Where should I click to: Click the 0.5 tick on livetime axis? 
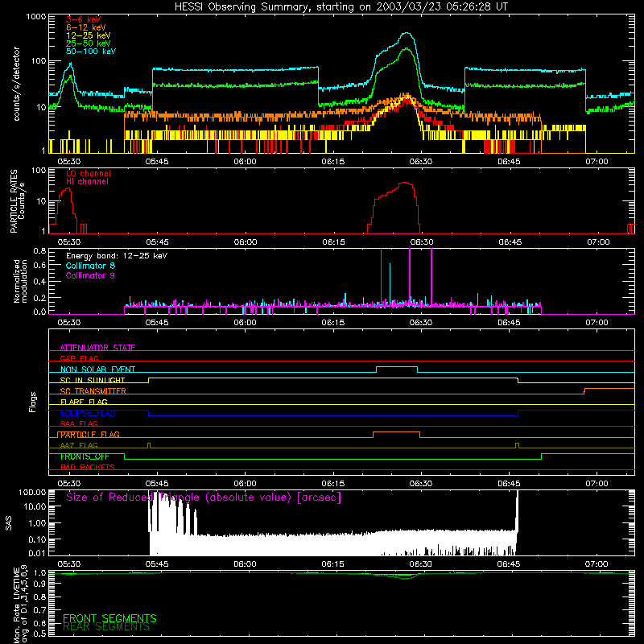[x=39, y=634]
